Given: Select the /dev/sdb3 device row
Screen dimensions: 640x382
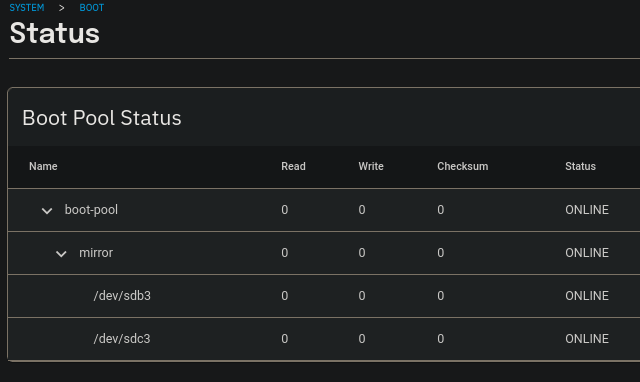Looking at the screenshot, I should tap(324, 296).
